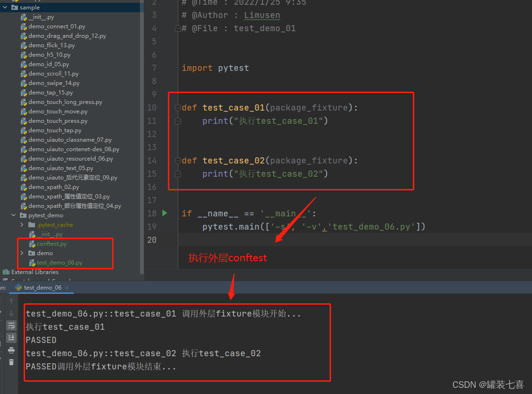Expand the .pytest_cache folder
Viewport: 532px width, 394px height.
coord(22,225)
